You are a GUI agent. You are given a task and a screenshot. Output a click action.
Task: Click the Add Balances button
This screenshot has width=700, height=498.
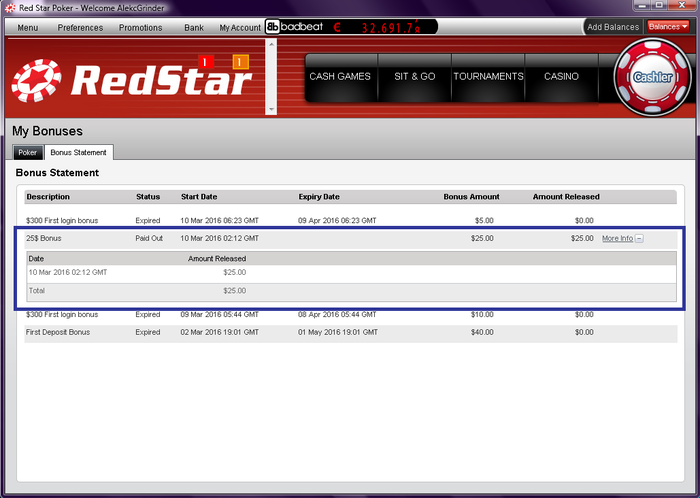[613, 27]
